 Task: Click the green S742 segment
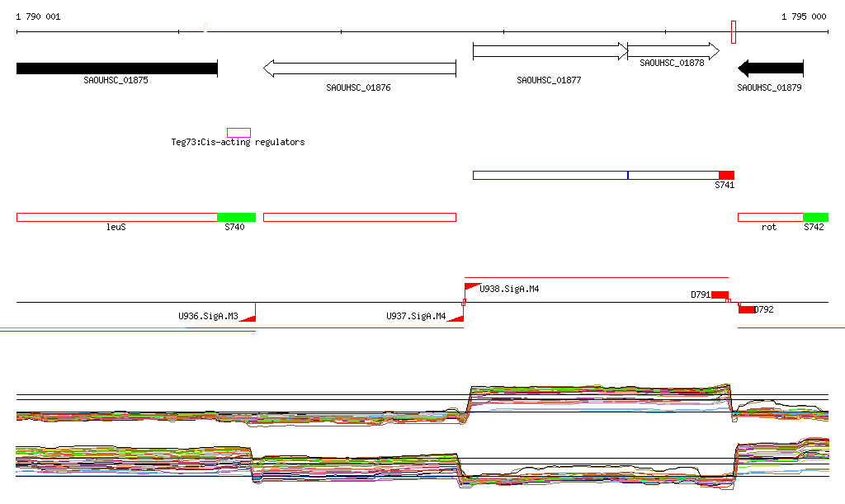click(x=815, y=218)
